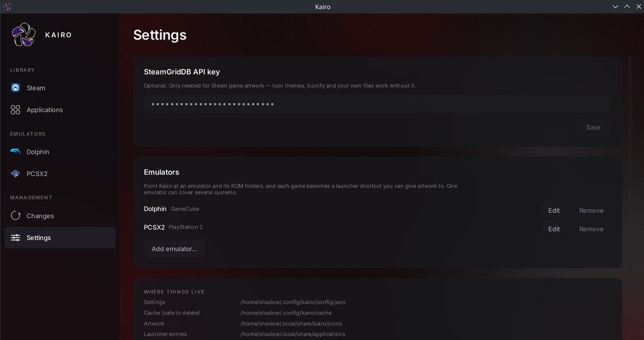Click the Launcher entries label
The height and width of the screenshot is (340, 644).
165,334
